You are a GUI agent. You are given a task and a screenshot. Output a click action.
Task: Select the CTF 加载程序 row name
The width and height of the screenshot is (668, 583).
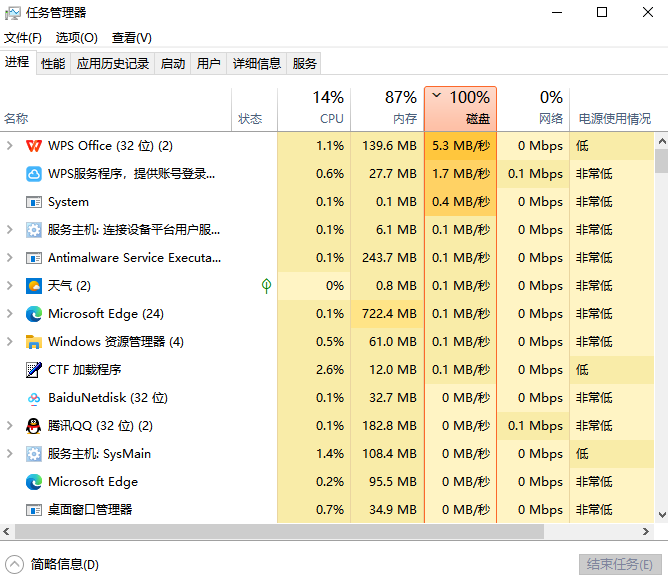click(x=84, y=370)
